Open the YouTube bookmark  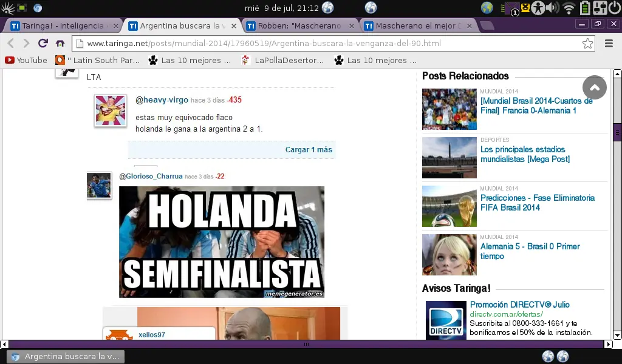[x=26, y=60]
